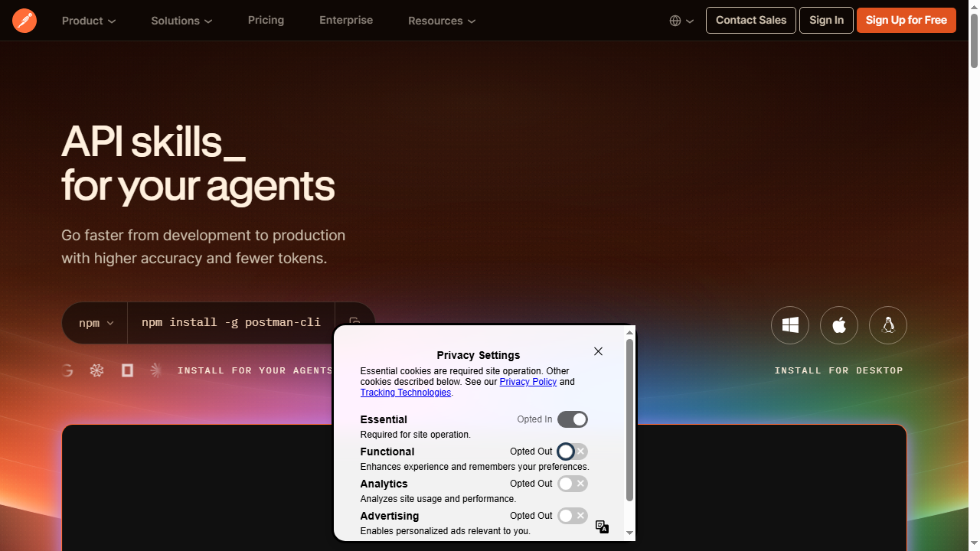Click the Contact Sales button
Viewport: 980px width, 551px height.
tap(751, 20)
